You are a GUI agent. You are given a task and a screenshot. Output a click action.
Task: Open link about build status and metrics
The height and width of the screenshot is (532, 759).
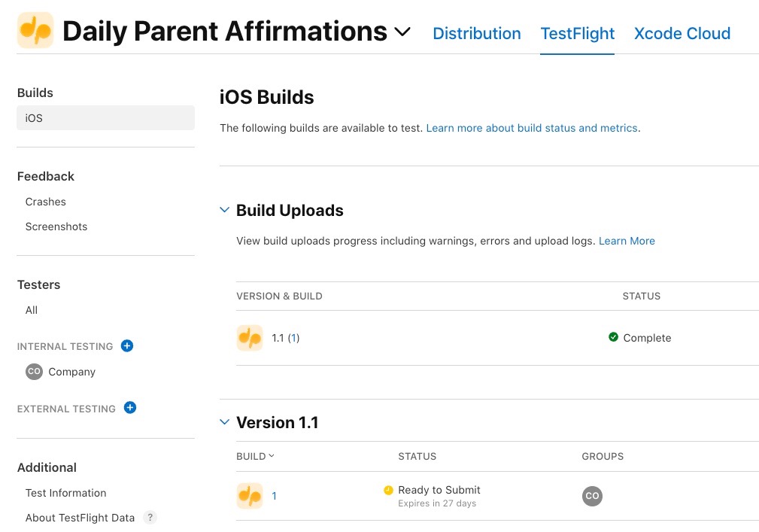(531, 128)
